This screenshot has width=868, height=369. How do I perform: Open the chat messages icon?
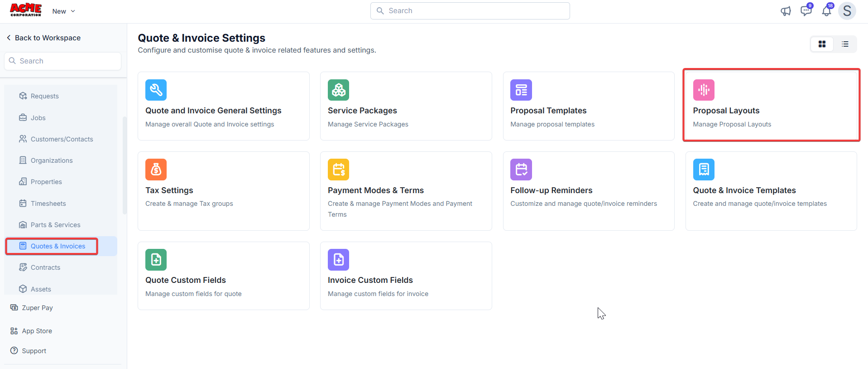(806, 10)
